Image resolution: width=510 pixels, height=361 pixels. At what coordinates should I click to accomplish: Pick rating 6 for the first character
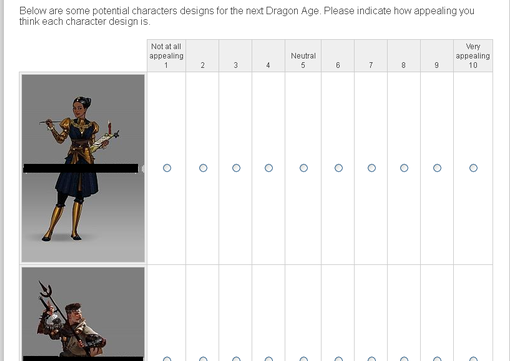(x=338, y=168)
